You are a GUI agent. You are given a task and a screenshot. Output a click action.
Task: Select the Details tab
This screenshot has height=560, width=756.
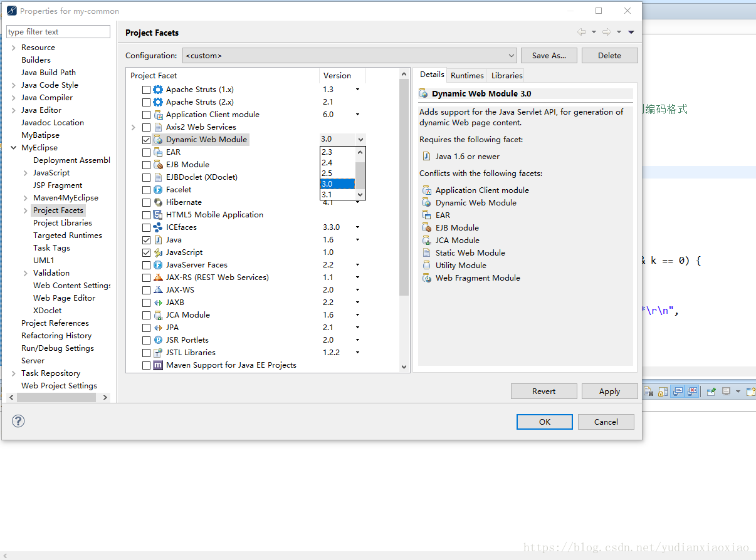[432, 75]
